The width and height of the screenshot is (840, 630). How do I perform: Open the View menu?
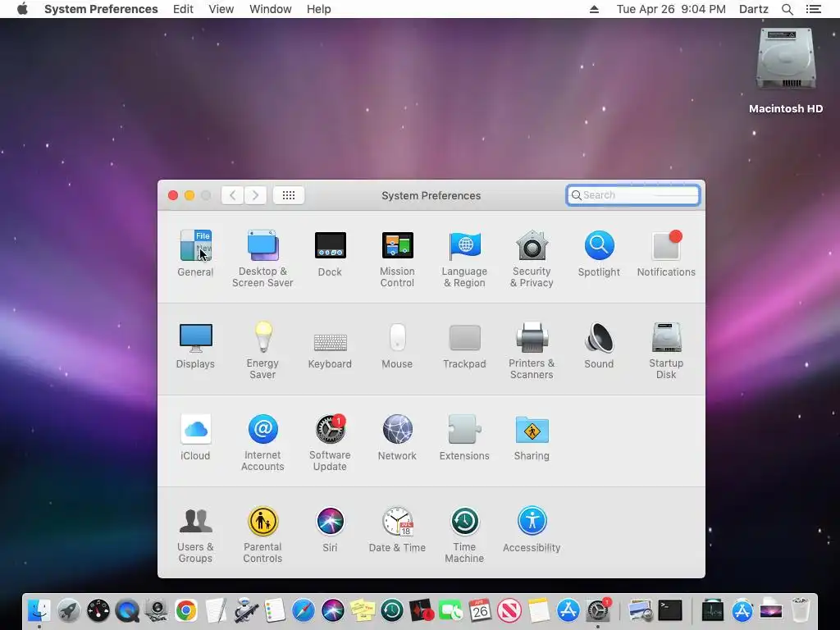221,9
